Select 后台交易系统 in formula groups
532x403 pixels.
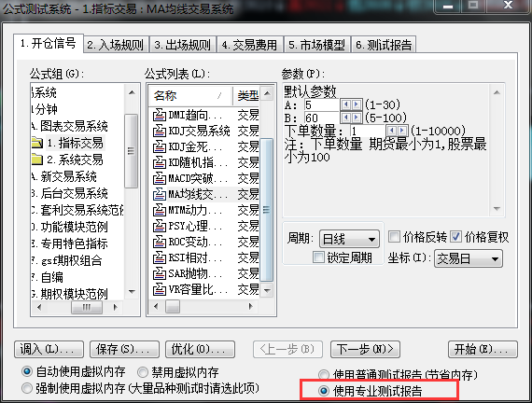click(70, 193)
